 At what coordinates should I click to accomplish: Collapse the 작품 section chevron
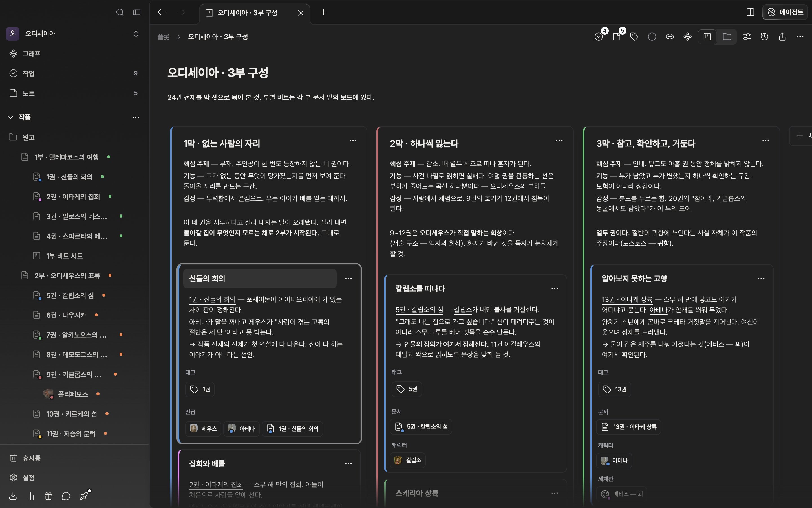(10, 117)
